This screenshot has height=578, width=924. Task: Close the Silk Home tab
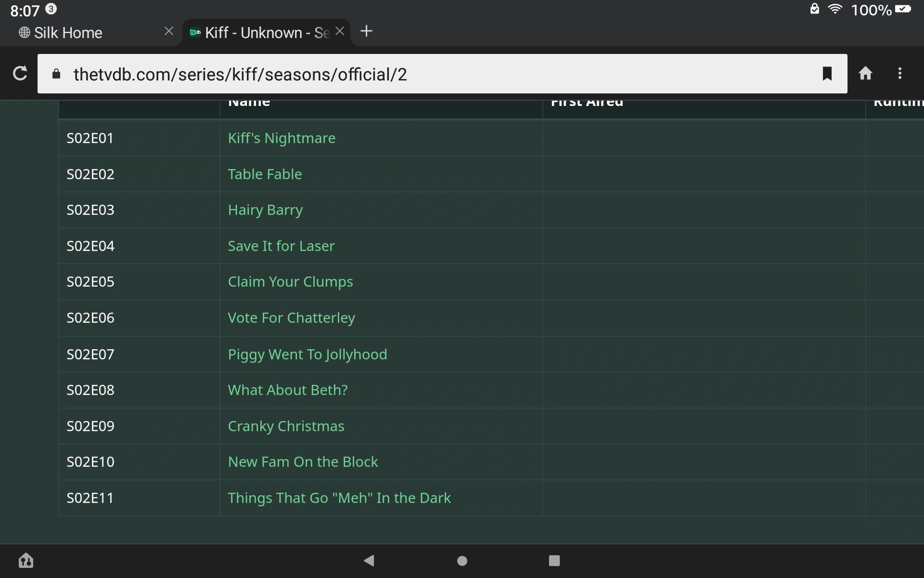coord(168,31)
